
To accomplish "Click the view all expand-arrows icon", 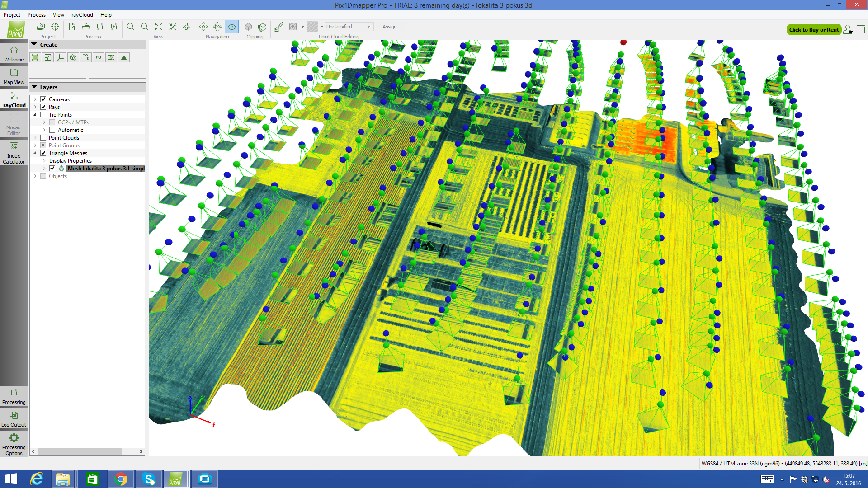I will click(159, 27).
